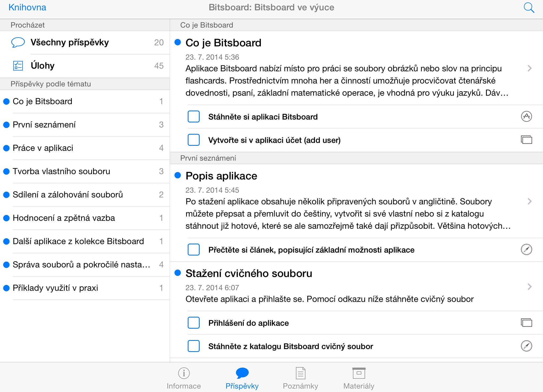Click the Otevřete aplikaci a přihlašte se text

pos(330,299)
